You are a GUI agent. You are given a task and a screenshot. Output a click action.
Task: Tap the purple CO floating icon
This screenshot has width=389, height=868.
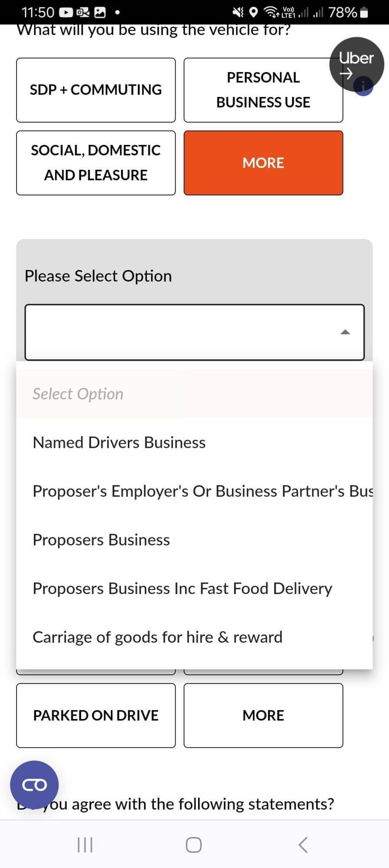[34, 785]
